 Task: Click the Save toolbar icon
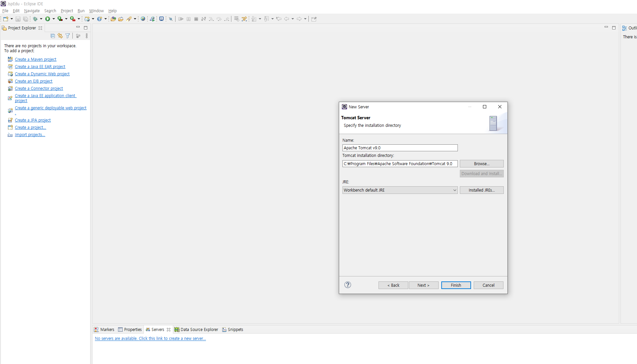[18, 19]
